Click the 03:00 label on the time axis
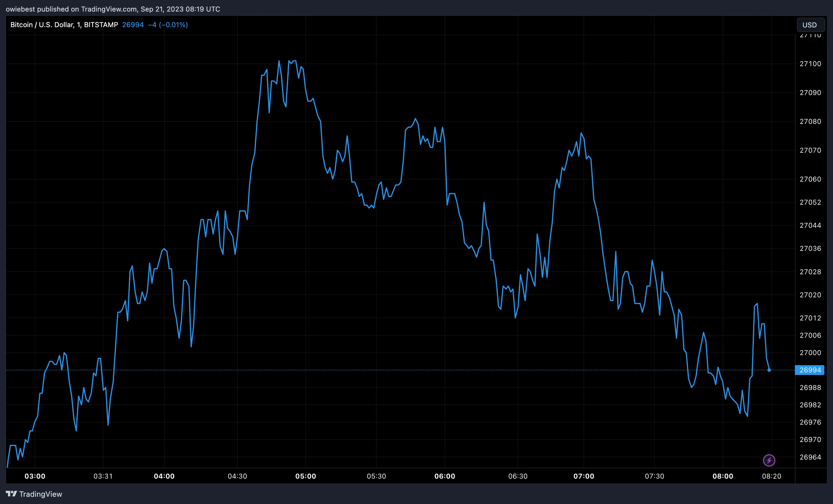Viewport: 833px width, 504px height. click(x=35, y=476)
